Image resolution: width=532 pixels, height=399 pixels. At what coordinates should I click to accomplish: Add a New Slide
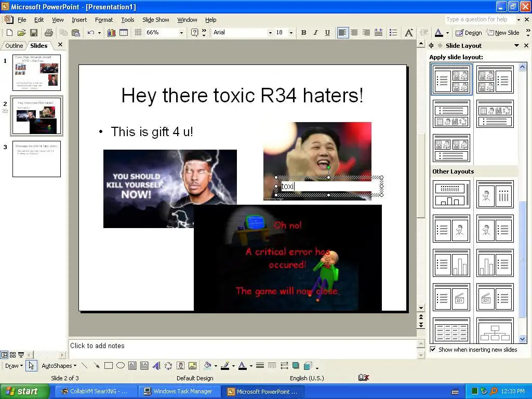[503, 33]
